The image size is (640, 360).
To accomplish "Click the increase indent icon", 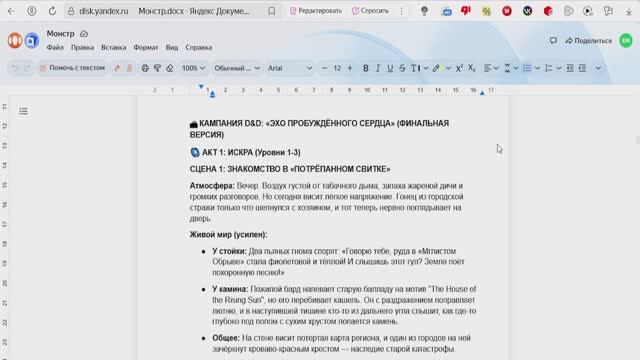I will pyautogui.click(x=582, y=68).
